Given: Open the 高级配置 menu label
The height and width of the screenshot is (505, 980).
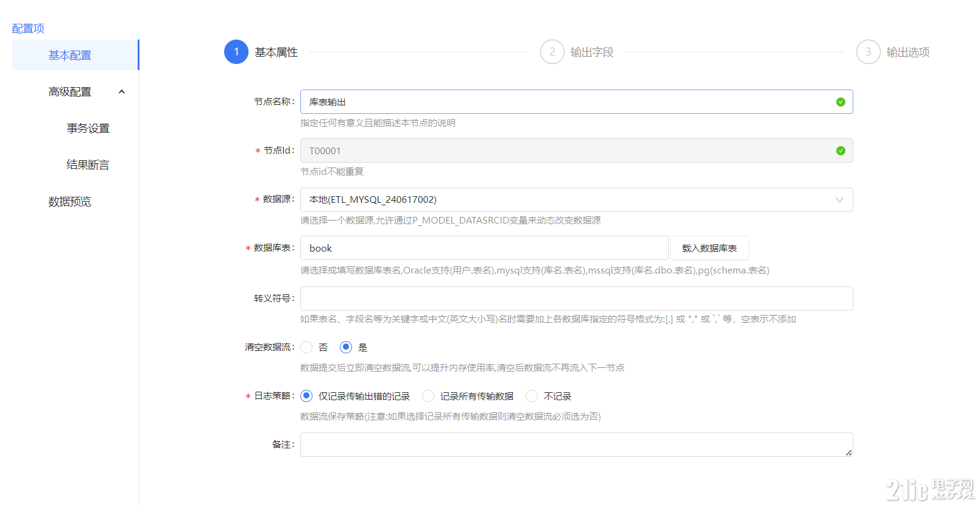Looking at the screenshot, I should point(70,92).
